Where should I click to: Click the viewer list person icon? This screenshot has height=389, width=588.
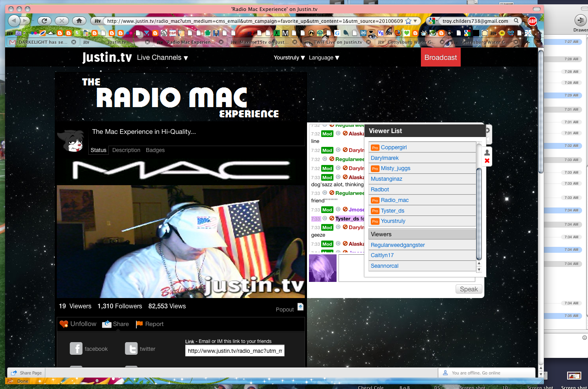click(487, 152)
